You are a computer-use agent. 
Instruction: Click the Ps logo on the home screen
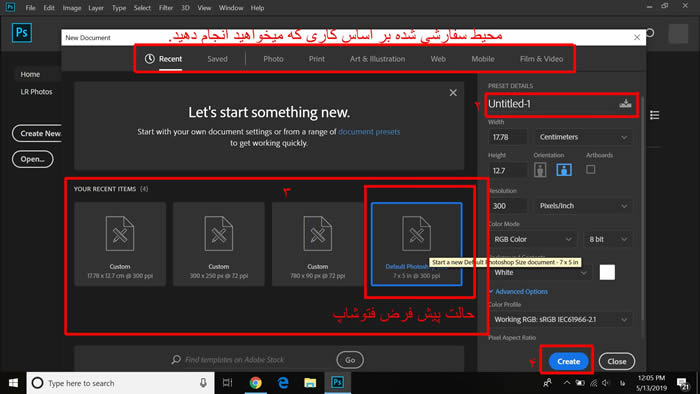tap(21, 33)
